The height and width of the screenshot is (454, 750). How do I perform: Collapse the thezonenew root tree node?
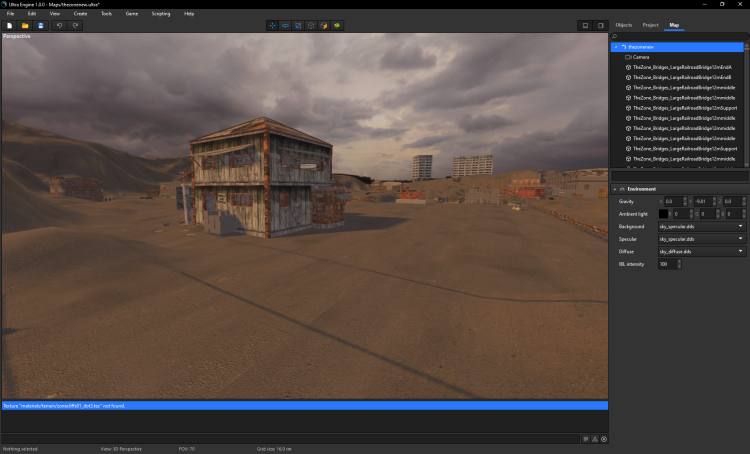pyautogui.click(x=616, y=47)
